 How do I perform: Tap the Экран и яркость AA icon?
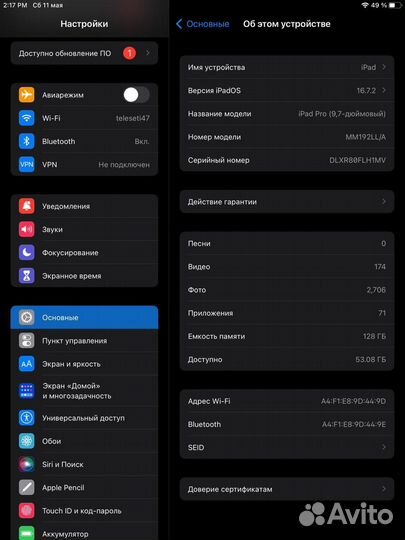(x=27, y=364)
